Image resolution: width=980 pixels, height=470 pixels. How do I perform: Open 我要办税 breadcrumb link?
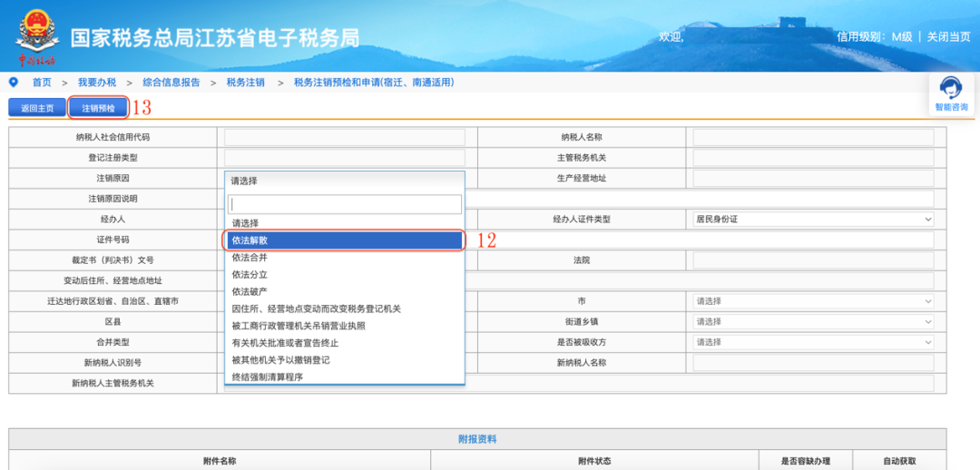pyautogui.click(x=97, y=83)
